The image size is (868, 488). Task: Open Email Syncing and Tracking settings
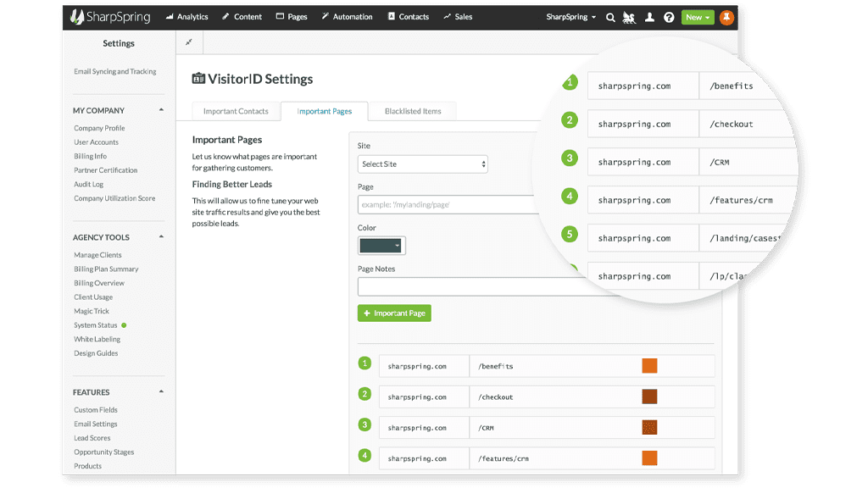(x=115, y=71)
